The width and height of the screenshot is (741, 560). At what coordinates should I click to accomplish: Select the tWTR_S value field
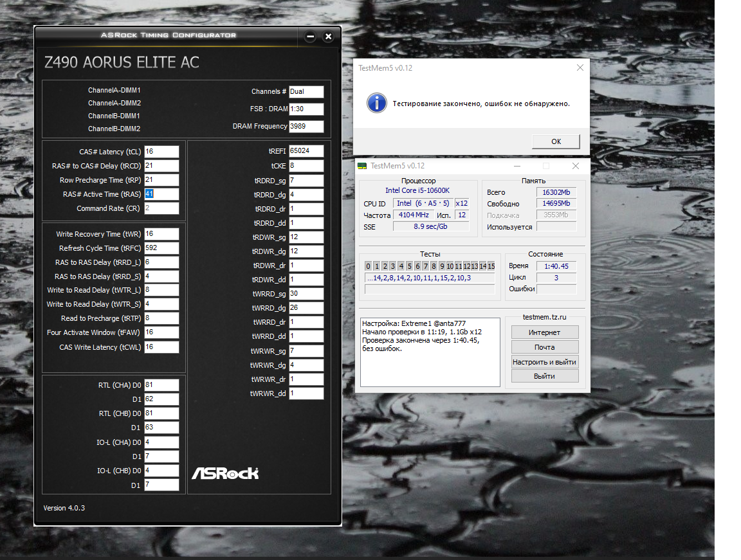(x=161, y=304)
